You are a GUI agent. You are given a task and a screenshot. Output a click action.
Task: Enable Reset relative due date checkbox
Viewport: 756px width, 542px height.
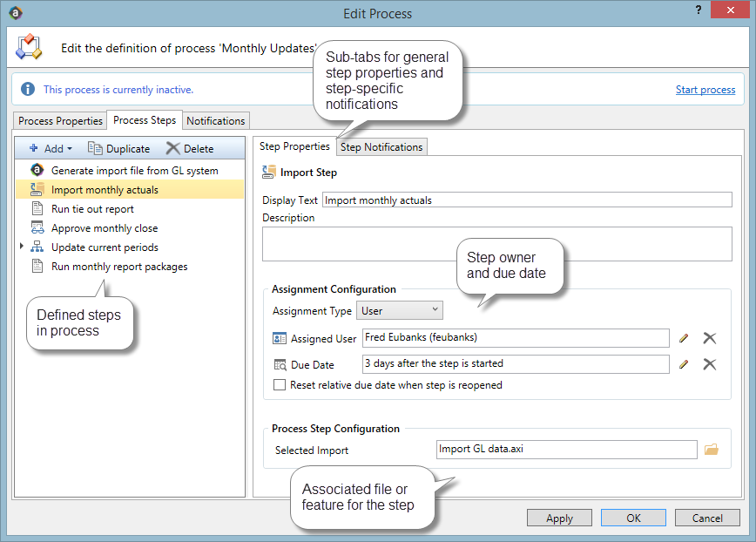point(280,384)
